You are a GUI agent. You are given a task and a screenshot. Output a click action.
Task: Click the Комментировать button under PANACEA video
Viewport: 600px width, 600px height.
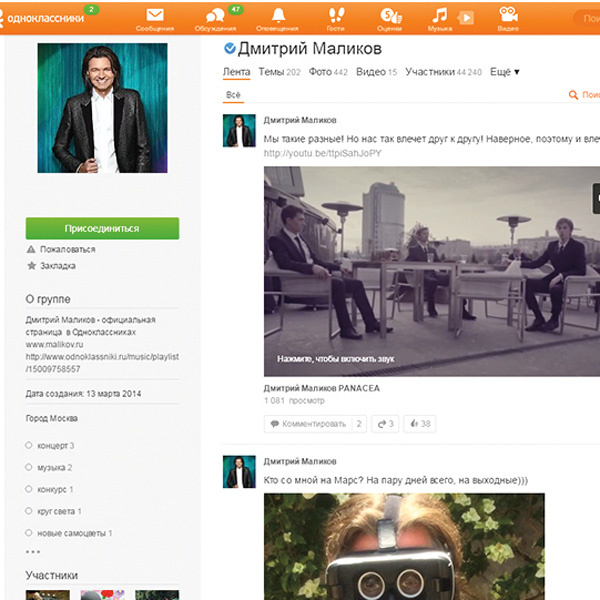pos(315,424)
